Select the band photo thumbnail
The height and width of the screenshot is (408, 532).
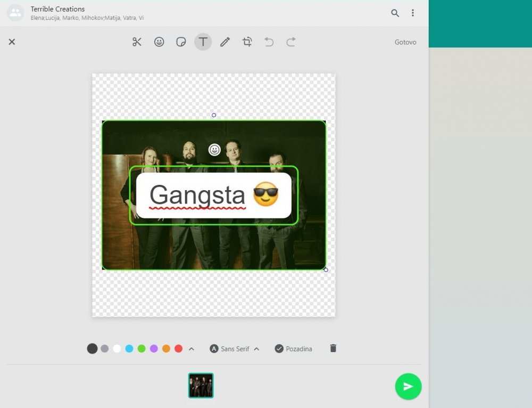click(x=201, y=386)
